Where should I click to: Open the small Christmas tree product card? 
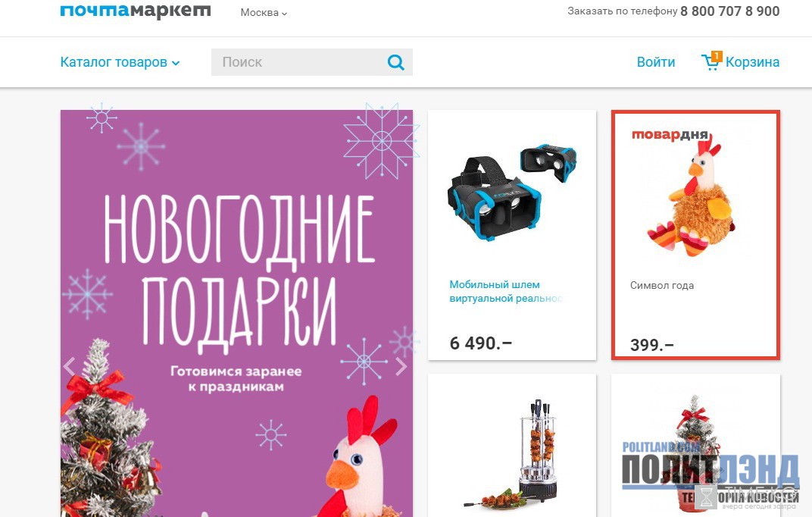(695, 446)
